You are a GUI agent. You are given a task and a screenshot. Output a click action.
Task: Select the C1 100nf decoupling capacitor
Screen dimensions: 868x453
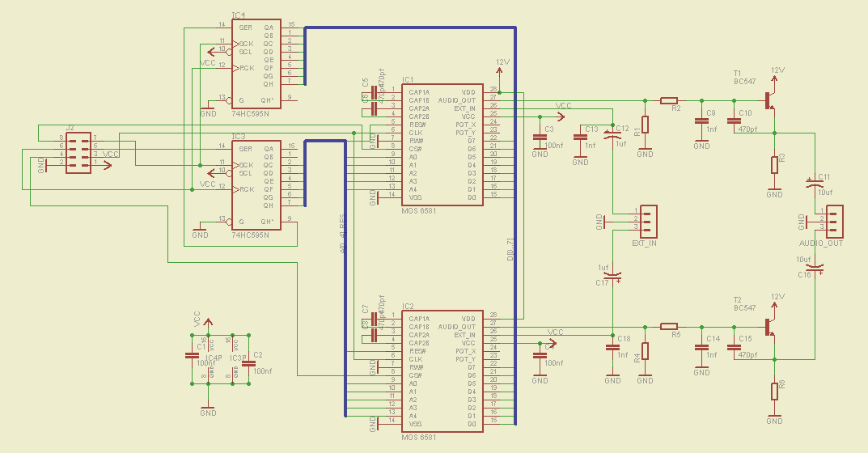tap(192, 355)
